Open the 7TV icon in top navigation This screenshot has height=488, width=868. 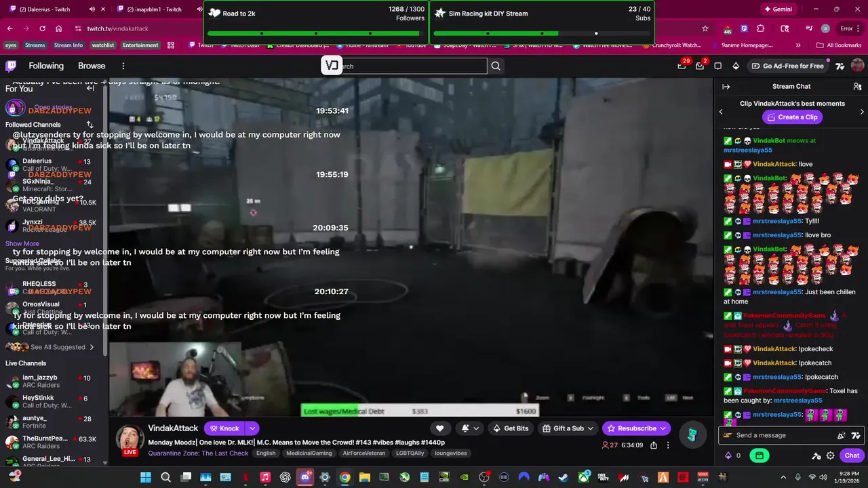pos(840,66)
